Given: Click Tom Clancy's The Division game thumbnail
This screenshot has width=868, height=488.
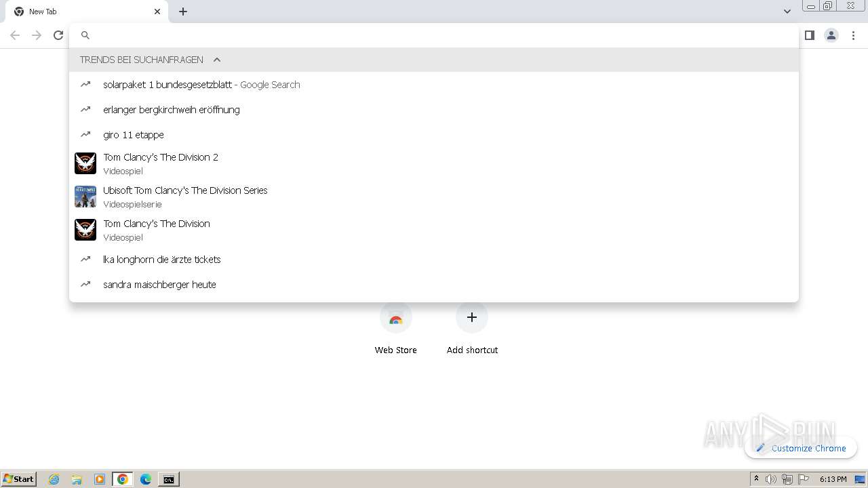Looking at the screenshot, I should [x=85, y=230].
